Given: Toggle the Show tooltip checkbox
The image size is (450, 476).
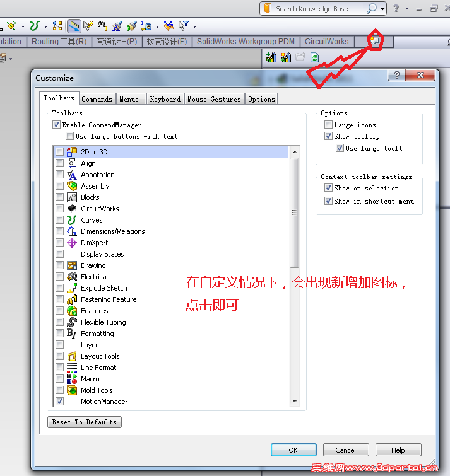Looking at the screenshot, I should (328, 136).
